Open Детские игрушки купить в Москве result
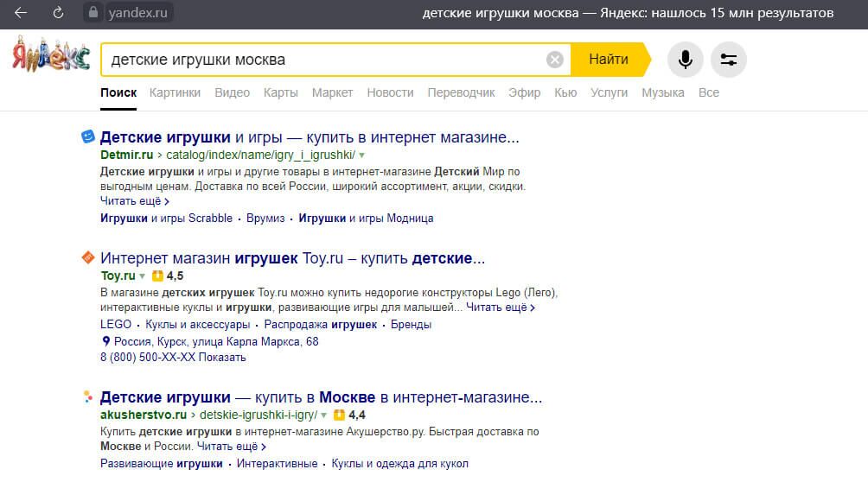This screenshot has height=482, width=868. point(321,396)
